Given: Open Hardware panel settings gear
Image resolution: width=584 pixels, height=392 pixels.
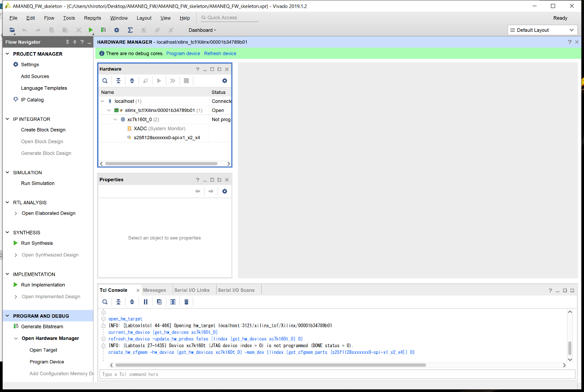Looking at the screenshot, I should tap(224, 81).
